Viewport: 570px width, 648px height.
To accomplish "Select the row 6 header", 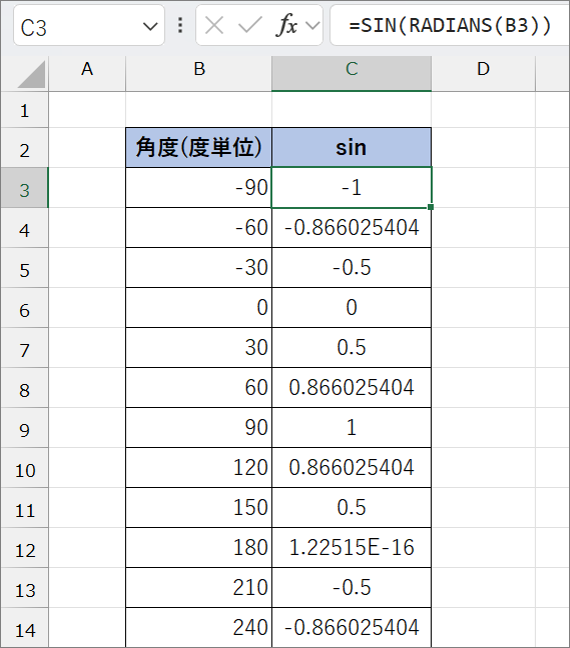I will tap(24, 308).
